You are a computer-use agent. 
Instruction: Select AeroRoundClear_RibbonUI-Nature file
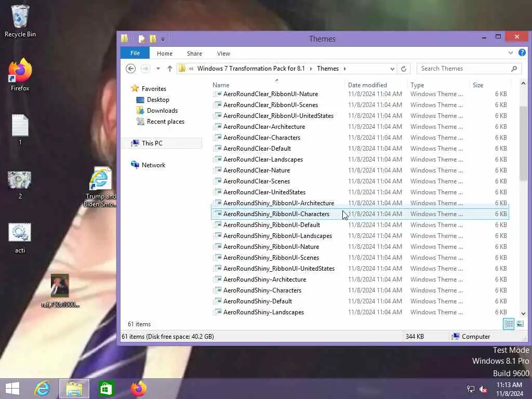point(360,94)
